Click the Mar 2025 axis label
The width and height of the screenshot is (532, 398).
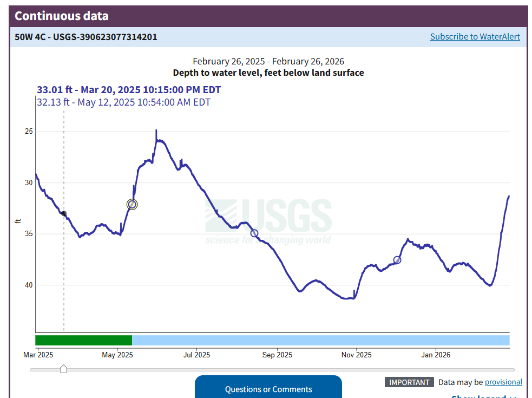click(x=38, y=355)
